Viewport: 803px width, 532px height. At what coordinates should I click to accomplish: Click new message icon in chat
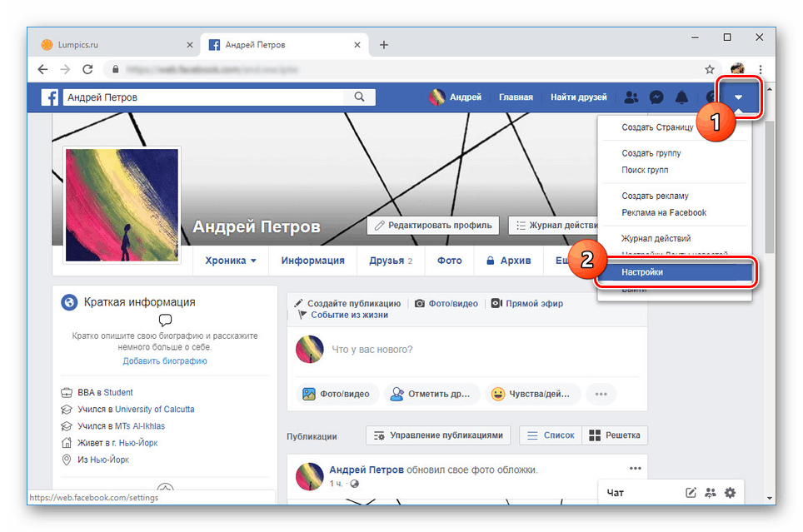[x=691, y=493]
